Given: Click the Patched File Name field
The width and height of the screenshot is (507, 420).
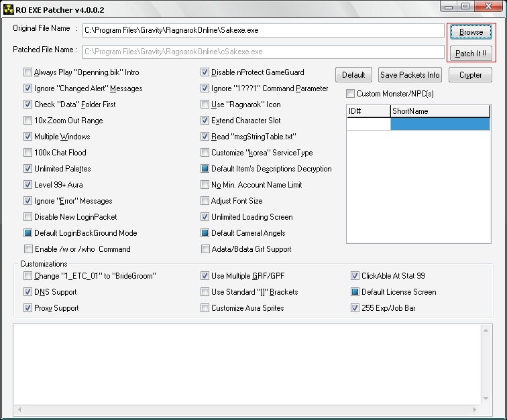Looking at the screenshot, I should (x=264, y=52).
